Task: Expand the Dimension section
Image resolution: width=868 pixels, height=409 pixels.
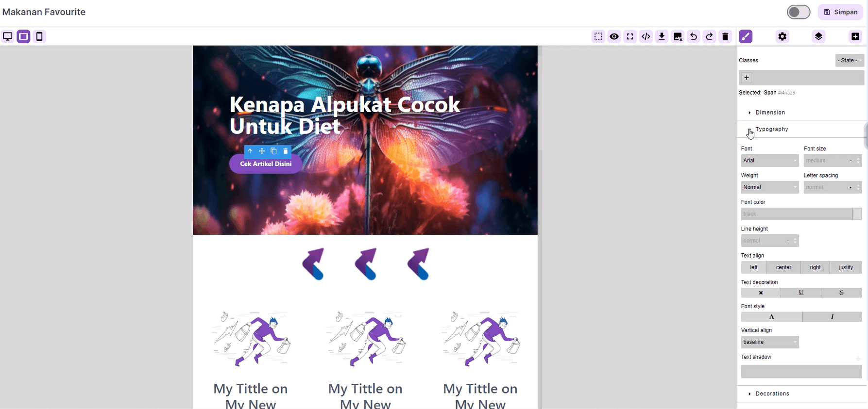Action: pos(770,113)
